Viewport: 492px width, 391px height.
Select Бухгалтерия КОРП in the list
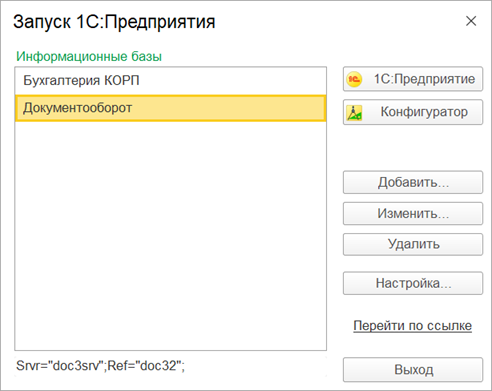click(x=170, y=81)
